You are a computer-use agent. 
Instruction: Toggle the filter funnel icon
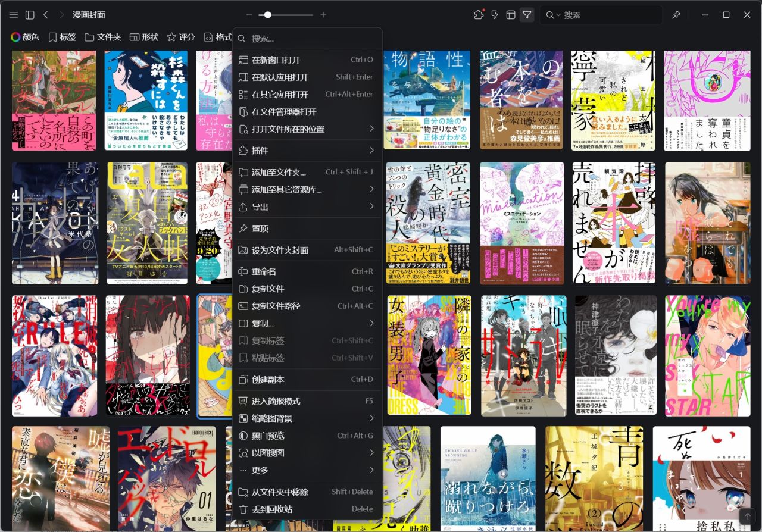coord(527,15)
